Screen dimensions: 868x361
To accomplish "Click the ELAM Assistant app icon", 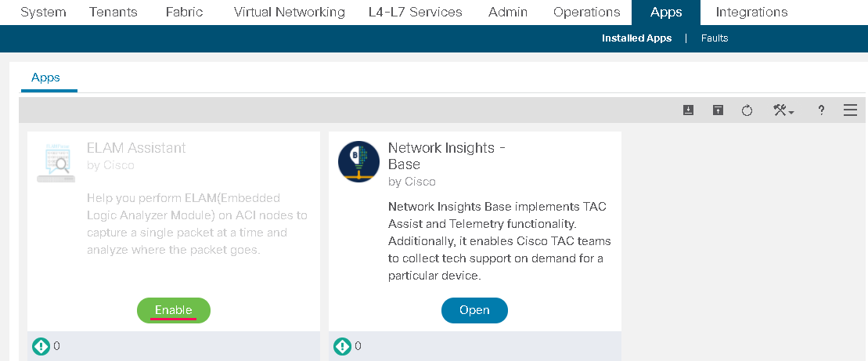I will pyautogui.click(x=56, y=163).
